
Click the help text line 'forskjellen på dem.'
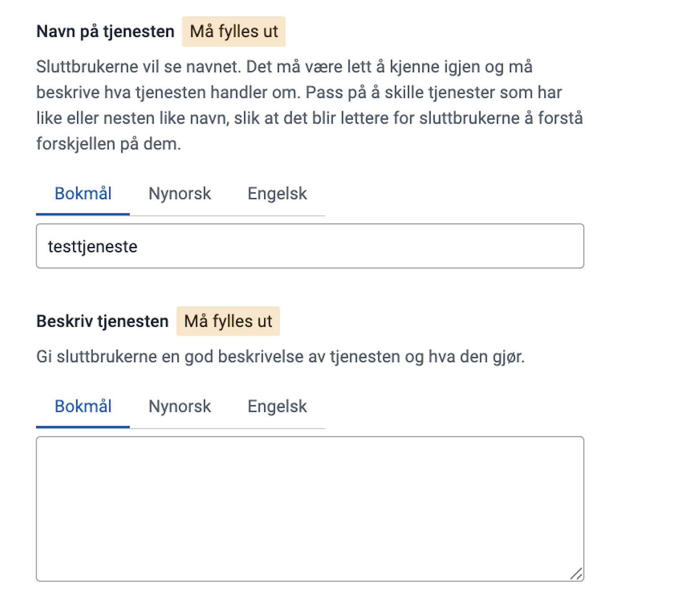[109, 144]
